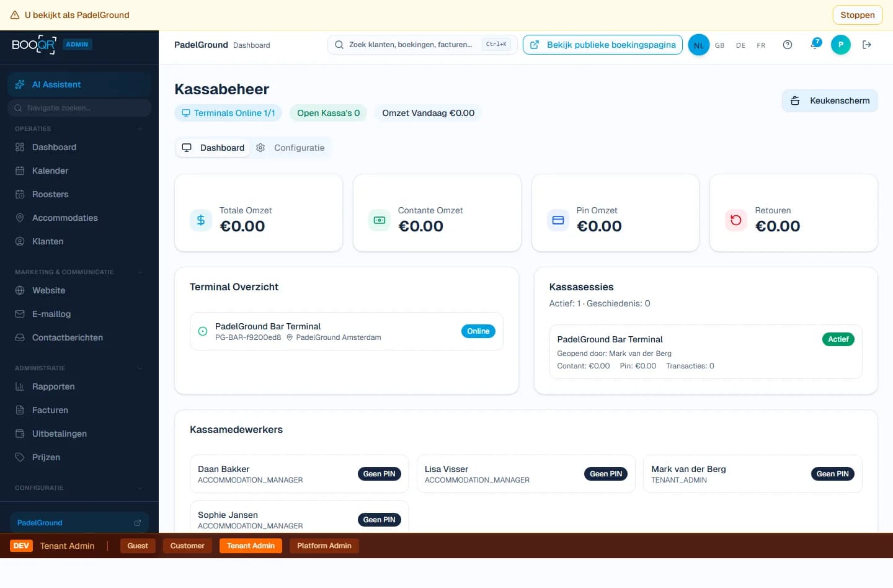Switch language to DE
Viewport: 893px width, 588px height.
(x=740, y=45)
